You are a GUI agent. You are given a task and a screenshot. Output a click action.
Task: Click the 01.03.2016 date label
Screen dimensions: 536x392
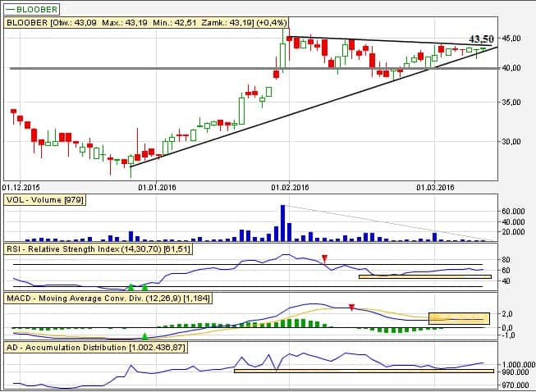pos(435,187)
